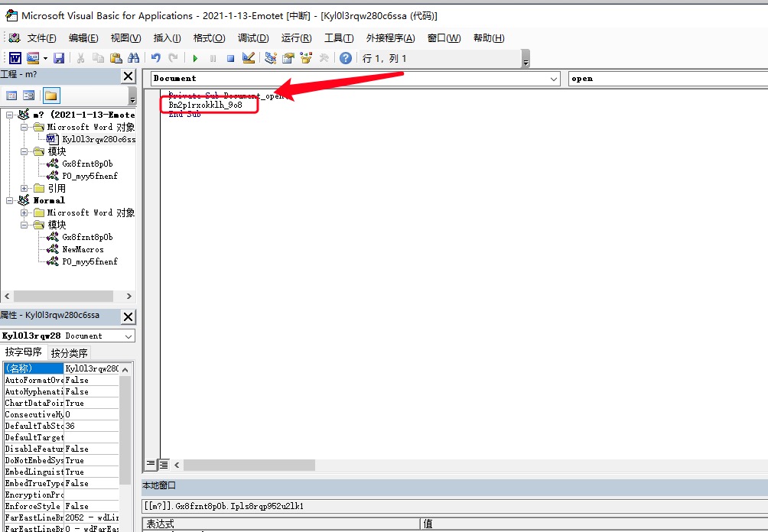Select P0_myy5fnenf module in Emotet project
The width and height of the screenshot is (768, 532).
[89, 177]
